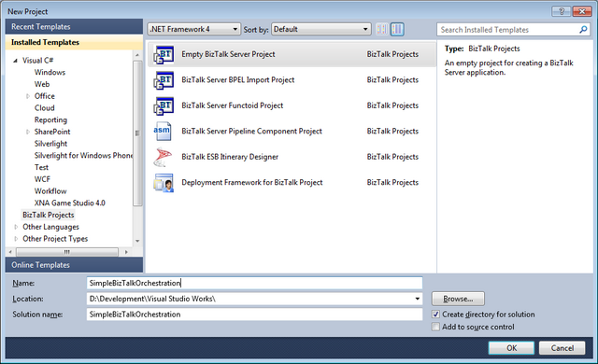Click the Browse... button
Image resolution: width=598 pixels, height=364 pixels.
pyautogui.click(x=458, y=299)
